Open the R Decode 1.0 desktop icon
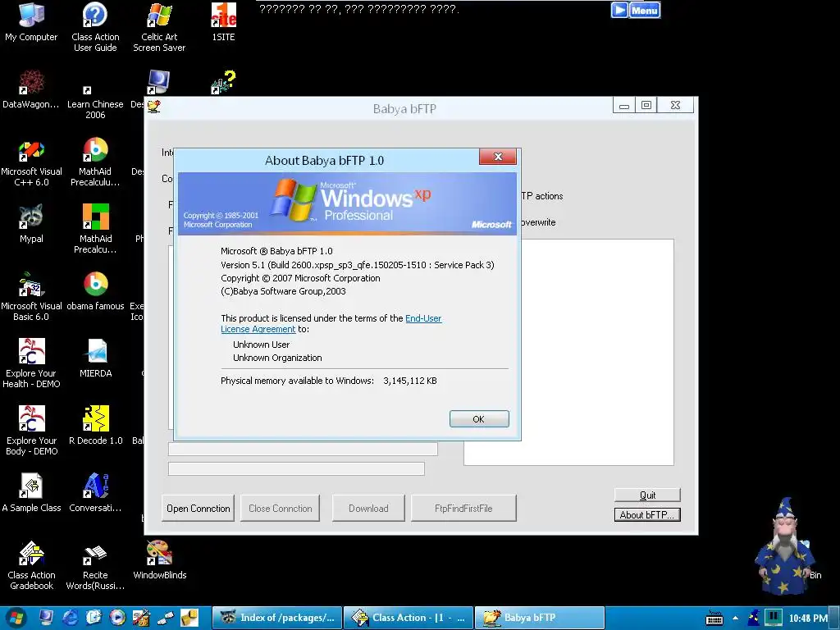Image resolution: width=840 pixels, height=630 pixels. [95, 426]
